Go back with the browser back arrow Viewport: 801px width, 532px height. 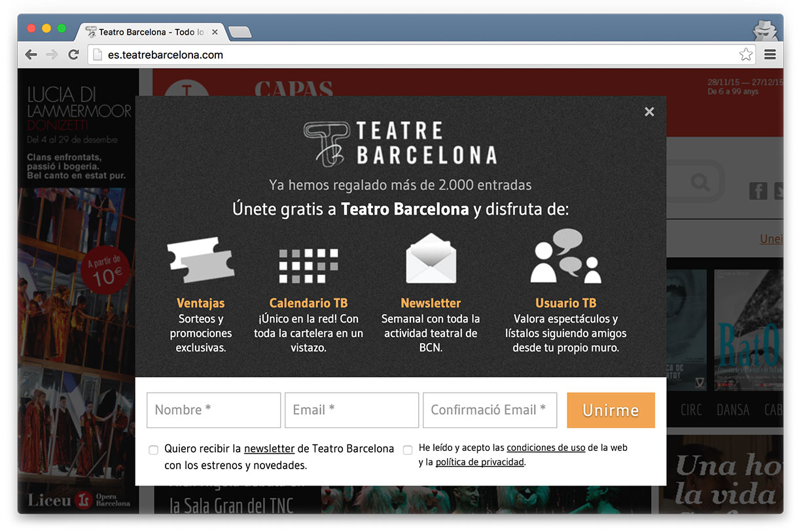tap(31, 55)
